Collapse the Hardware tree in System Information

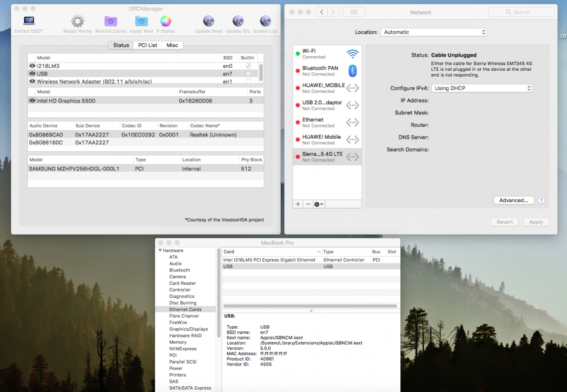click(x=160, y=250)
